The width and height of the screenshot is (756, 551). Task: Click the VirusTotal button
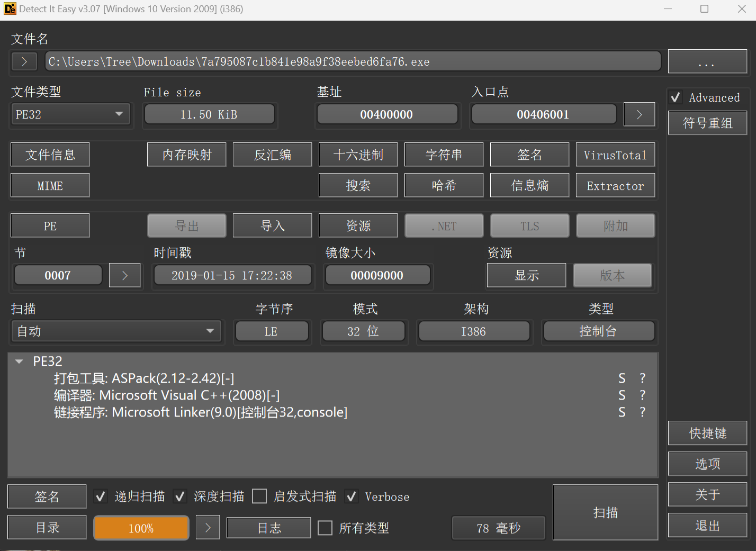[x=615, y=155]
